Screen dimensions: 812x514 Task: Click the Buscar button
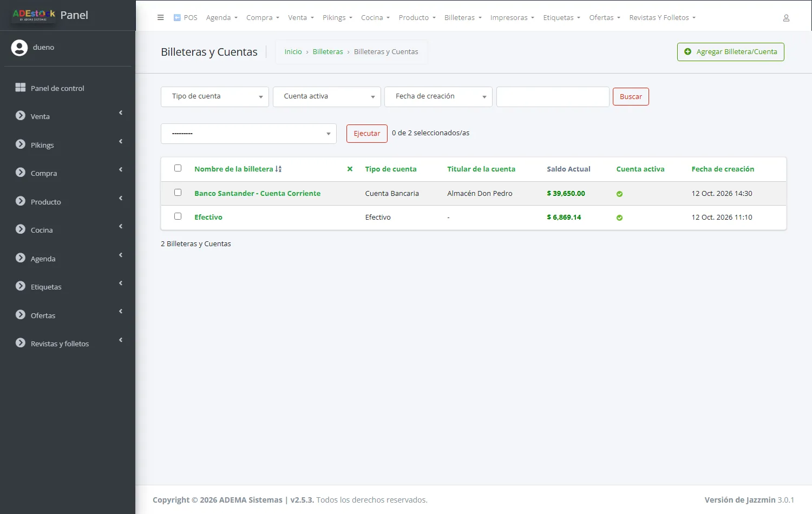tap(631, 97)
